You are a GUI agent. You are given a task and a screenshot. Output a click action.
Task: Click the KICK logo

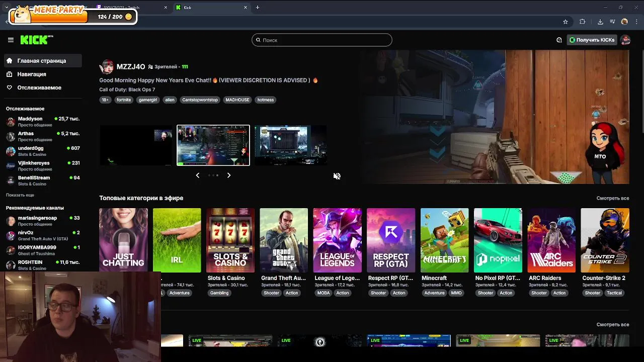pos(37,40)
